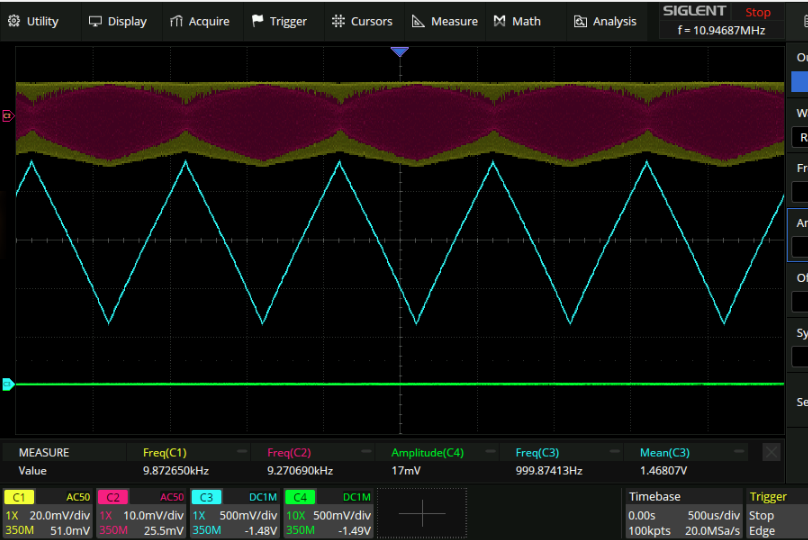Viewport: 808px width, 540px height.
Task: Close the measurement results panel
Action: 771,452
